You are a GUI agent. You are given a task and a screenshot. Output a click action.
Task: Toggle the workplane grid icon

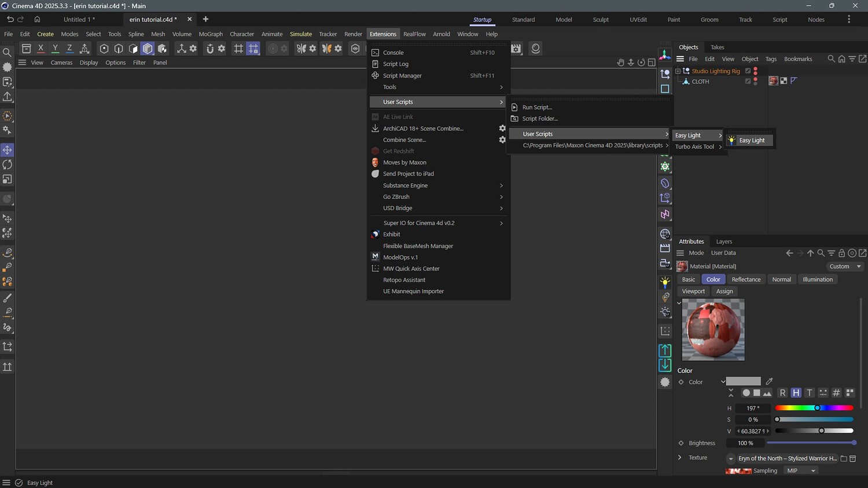tap(238, 49)
